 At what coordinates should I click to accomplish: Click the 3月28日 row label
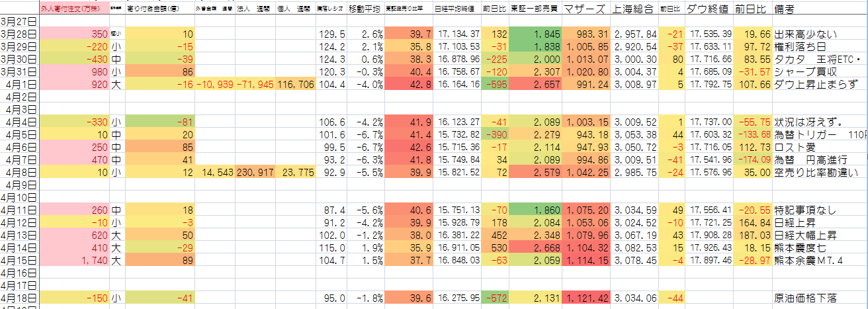pyautogui.click(x=19, y=34)
